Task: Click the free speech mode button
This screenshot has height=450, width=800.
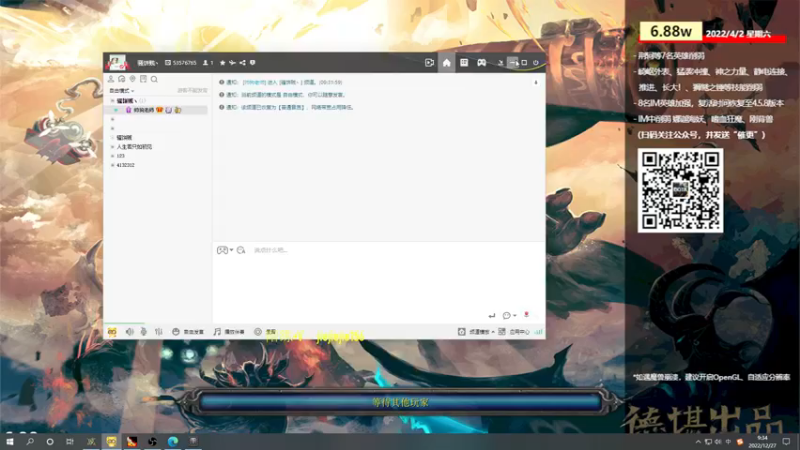Action: point(188,332)
